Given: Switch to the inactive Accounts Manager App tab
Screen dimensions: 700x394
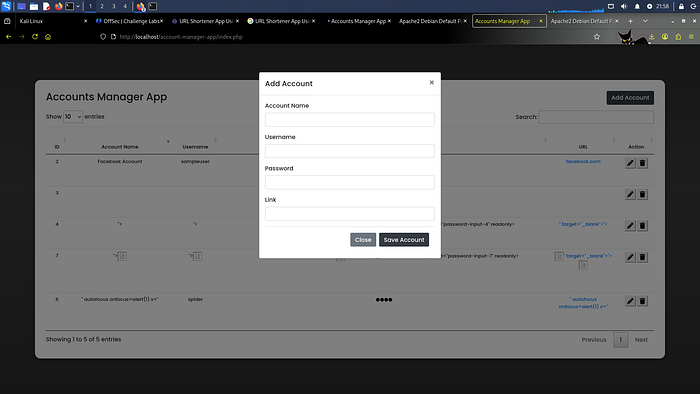Looking at the screenshot, I should 358,21.
